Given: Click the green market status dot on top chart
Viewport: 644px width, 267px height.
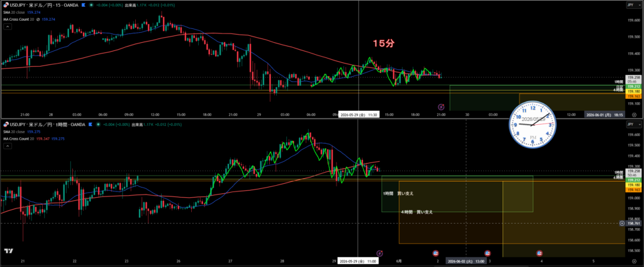Looking at the screenshot, I should [90, 5].
